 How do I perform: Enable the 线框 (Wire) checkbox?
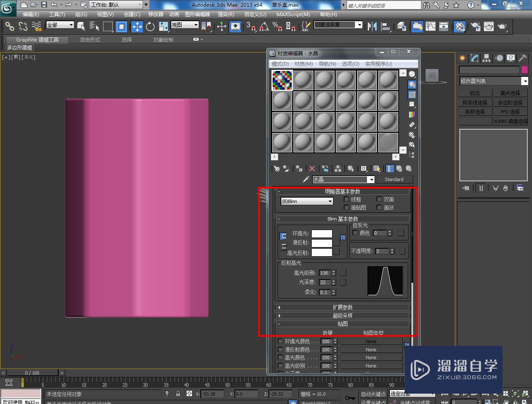(346, 199)
